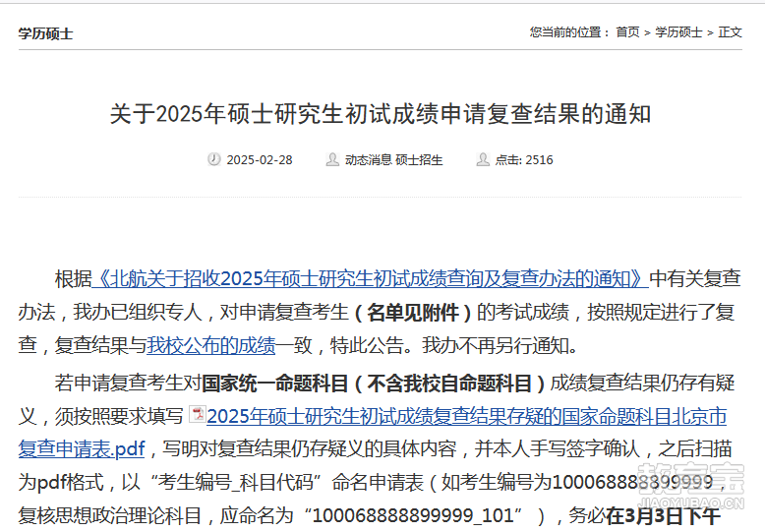This screenshot has height=532, width=765.
Task: Click the clock icon beside 2025-02-28
Action: (x=213, y=159)
